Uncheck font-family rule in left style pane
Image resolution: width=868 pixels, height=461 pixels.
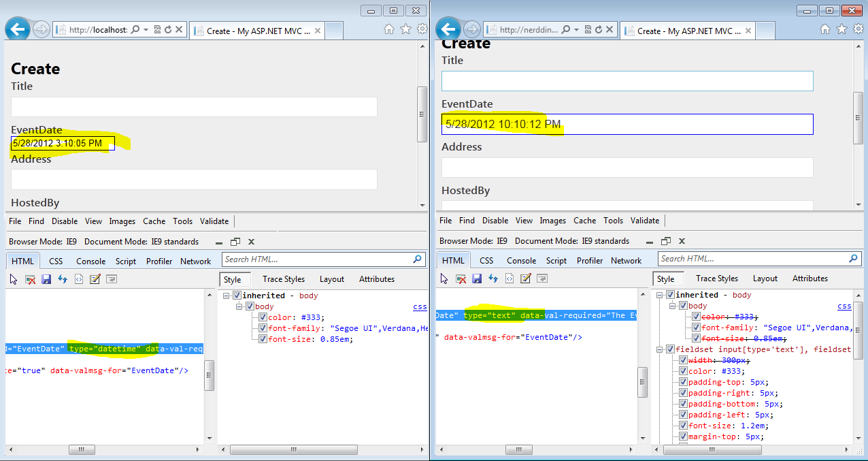(263, 328)
